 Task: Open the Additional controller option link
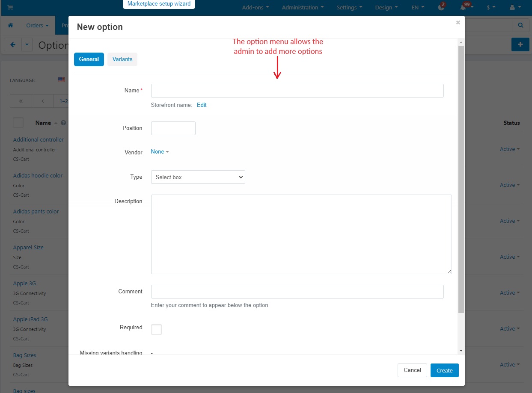[x=38, y=140]
